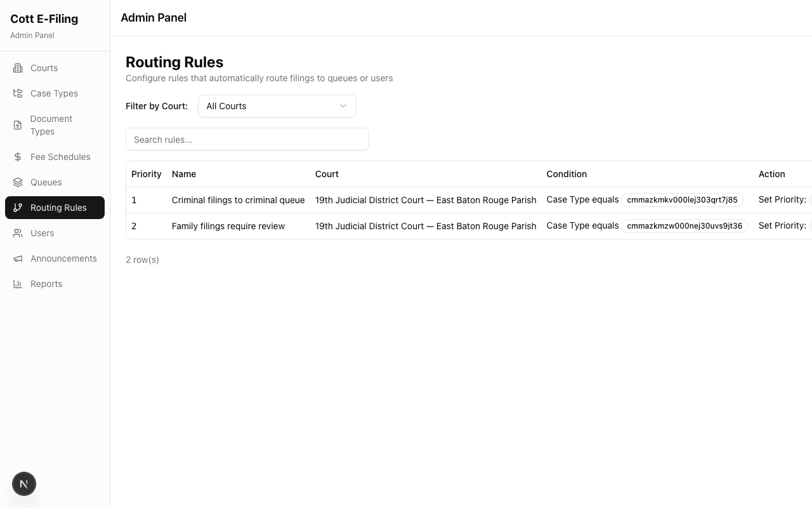
Task: Select the Courts icon in the sidebar
Action: (18, 68)
